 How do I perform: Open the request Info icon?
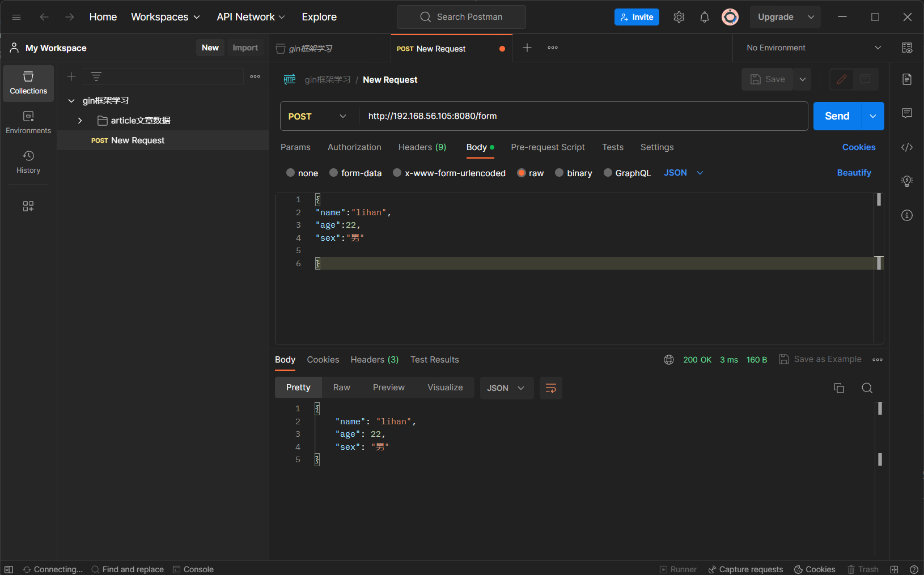907,215
